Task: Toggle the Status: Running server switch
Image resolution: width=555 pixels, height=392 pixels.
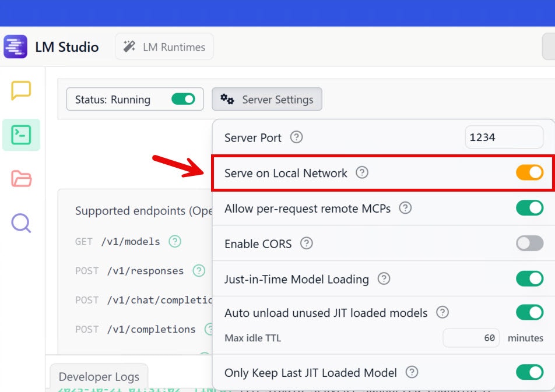Action: point(183,99)
